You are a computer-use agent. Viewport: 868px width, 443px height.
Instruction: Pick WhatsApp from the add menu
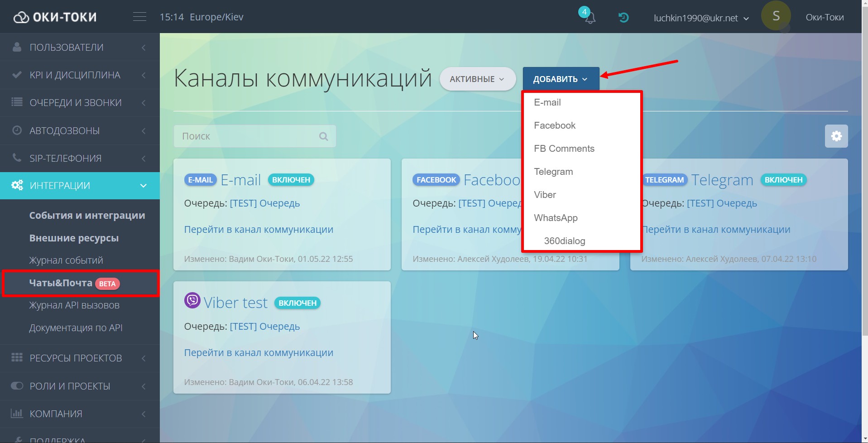(582, 218)
